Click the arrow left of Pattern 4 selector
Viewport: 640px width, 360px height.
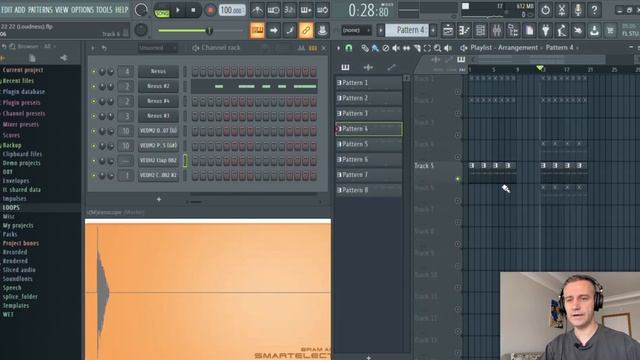381,30
